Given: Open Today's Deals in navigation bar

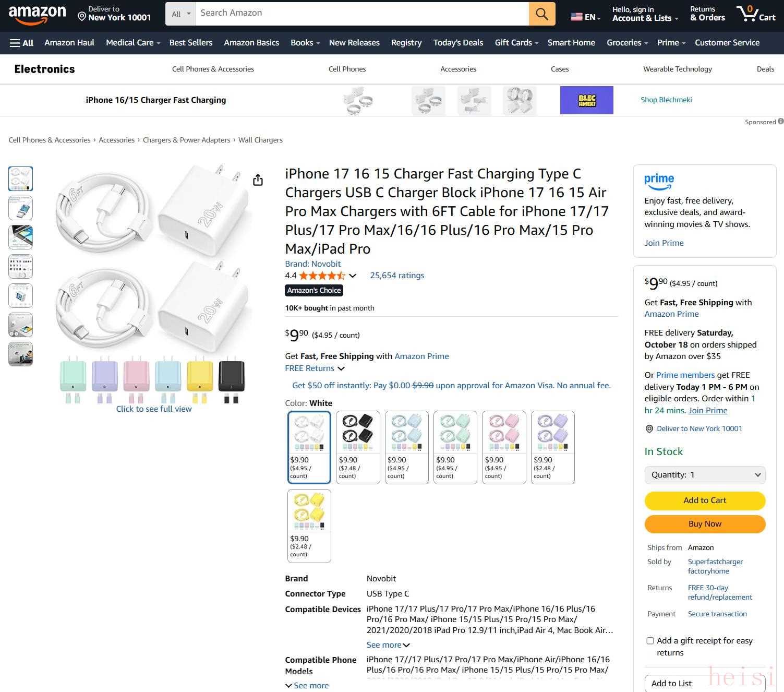Looking at the screenshot, I should click(458, 43).
